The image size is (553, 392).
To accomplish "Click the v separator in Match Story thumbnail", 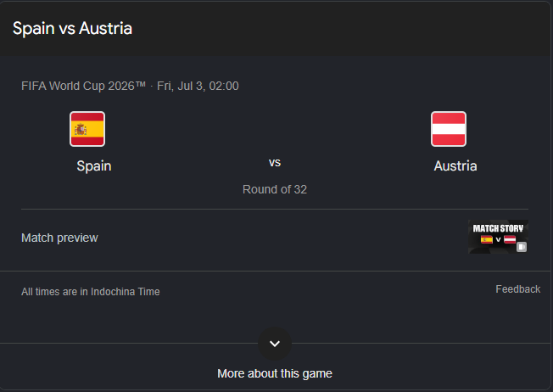I will [498, 239].
